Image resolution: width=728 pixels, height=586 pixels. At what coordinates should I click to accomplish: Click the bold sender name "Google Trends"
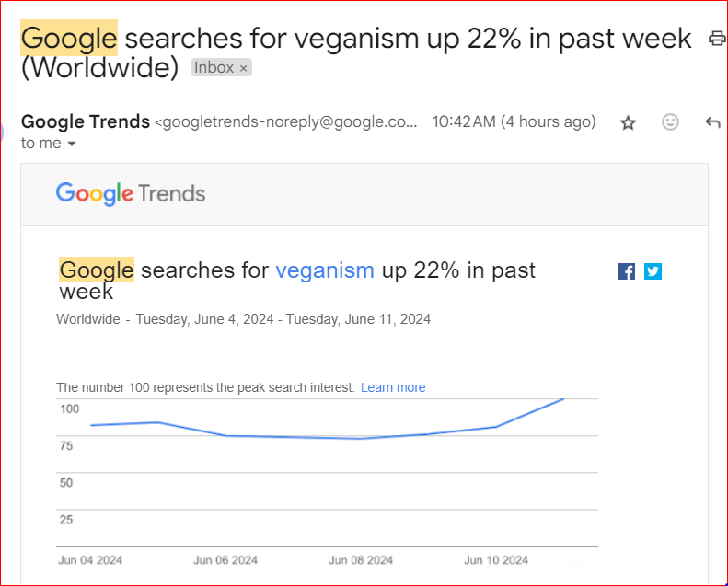86,121
